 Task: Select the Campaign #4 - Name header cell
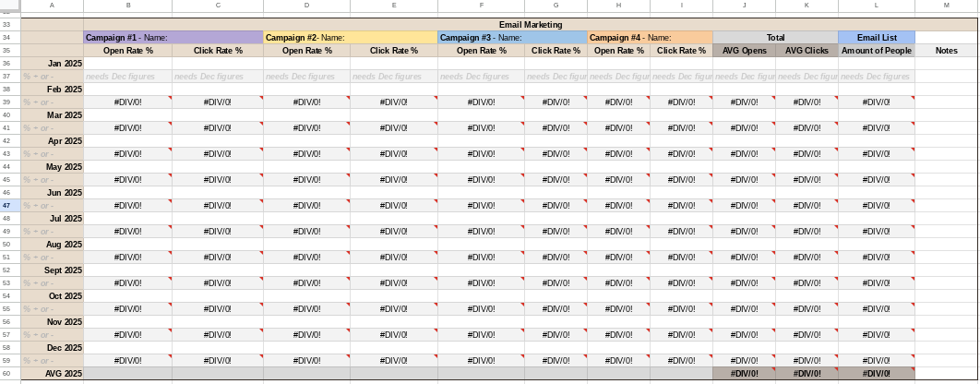650,38
